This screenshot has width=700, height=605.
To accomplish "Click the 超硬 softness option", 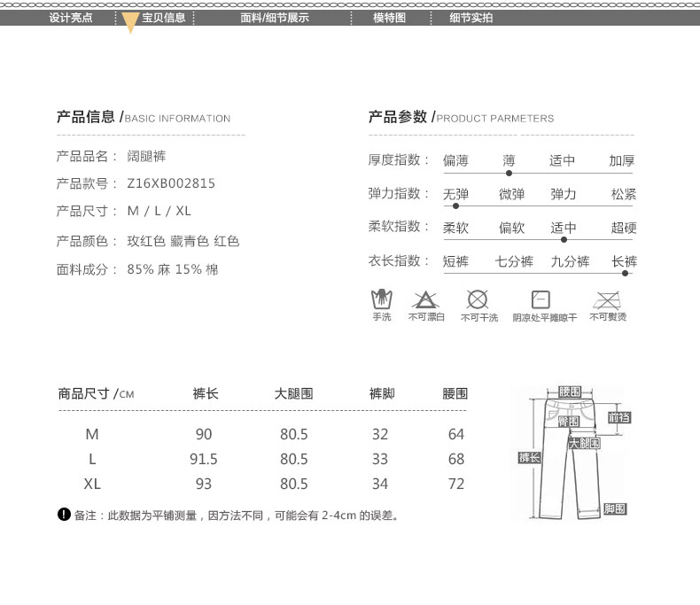I will point(624,228).
